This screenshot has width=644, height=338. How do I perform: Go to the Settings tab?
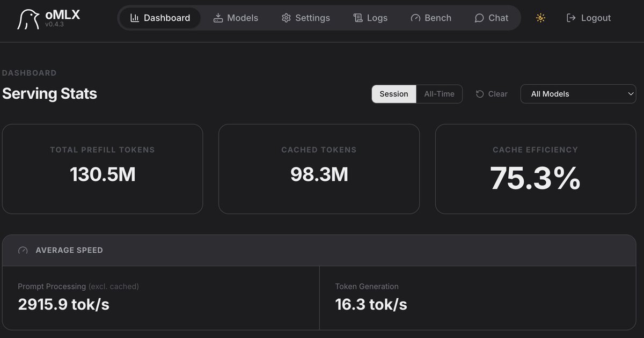coord(306,18)
